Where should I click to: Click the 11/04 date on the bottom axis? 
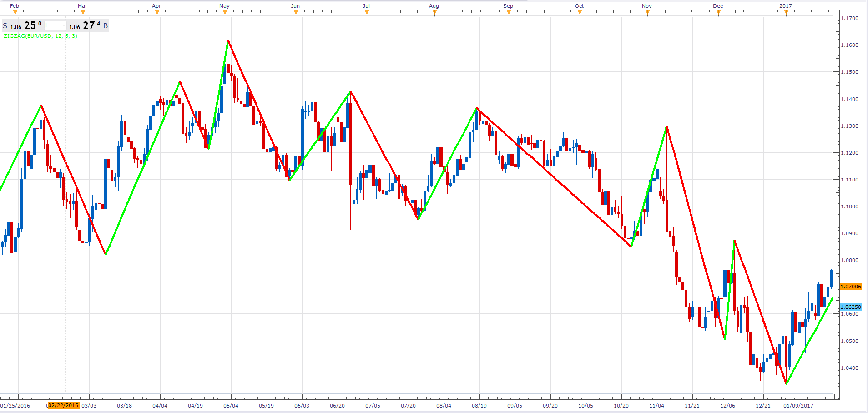[657, 406]
